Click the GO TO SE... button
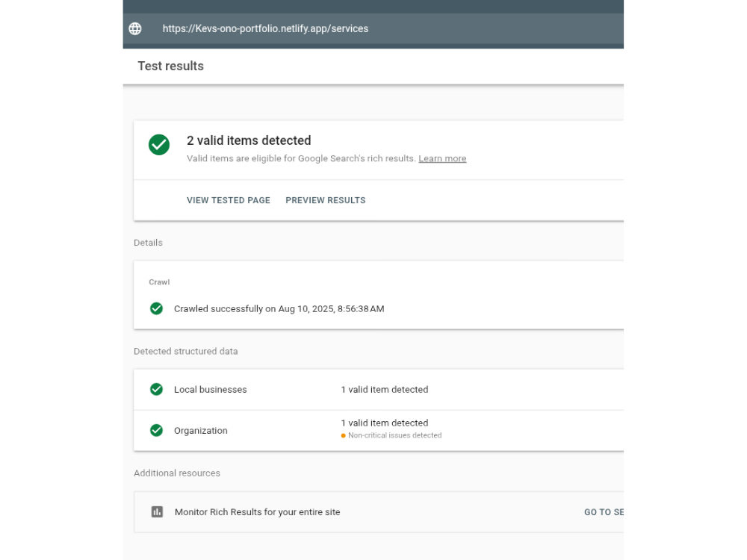 (x=604, y=512)
